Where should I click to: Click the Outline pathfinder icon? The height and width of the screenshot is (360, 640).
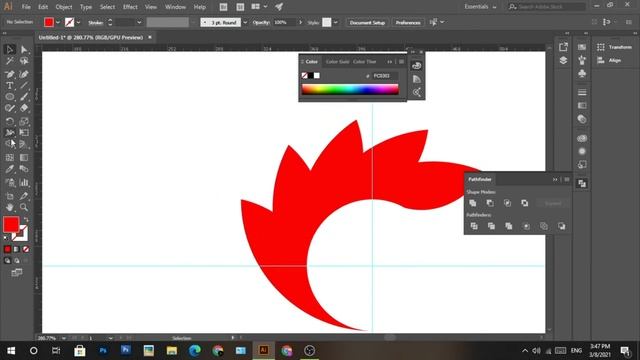(544, 226)
